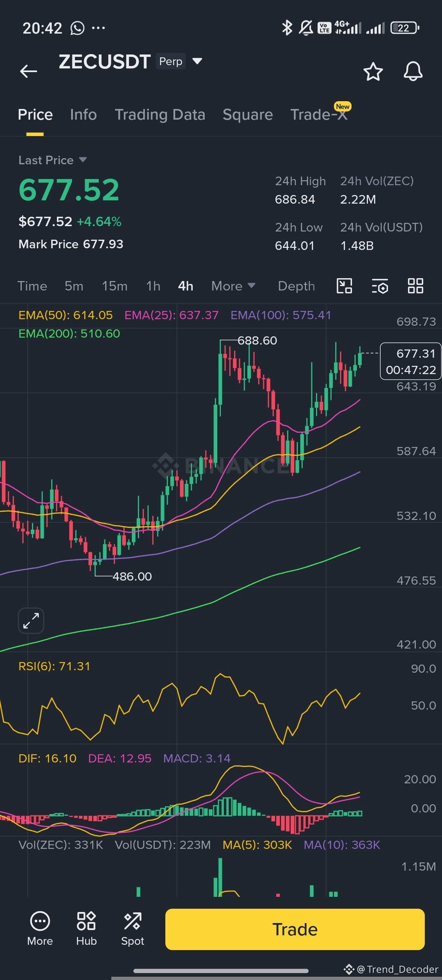Click the MACD: 3.14 value

(197, 758)
